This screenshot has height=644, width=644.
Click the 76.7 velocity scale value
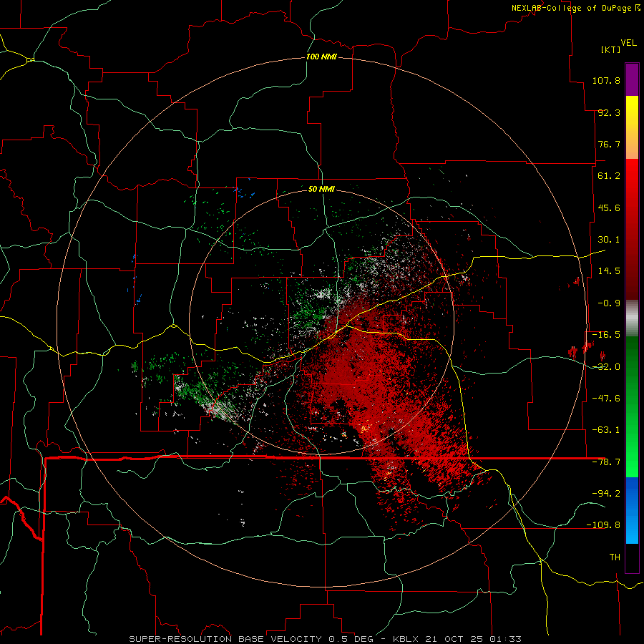pyautogui.click(x=609, y=144)
